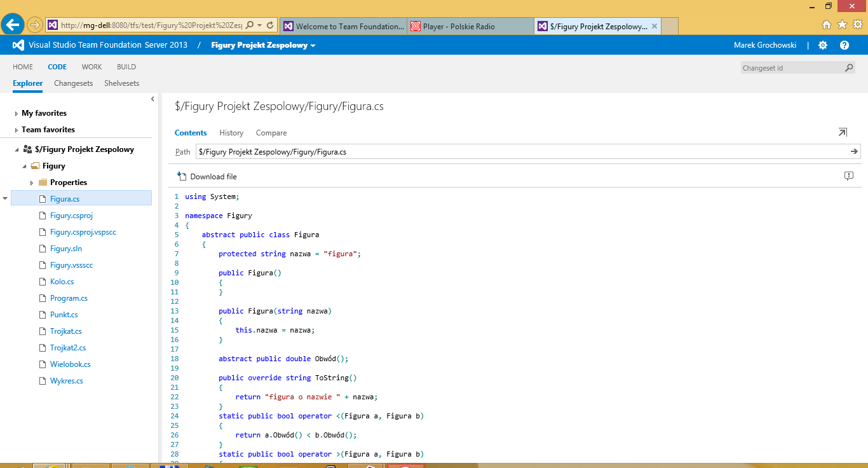Switch to the History tab
The image size is (868, 468).
coord(231,133)
